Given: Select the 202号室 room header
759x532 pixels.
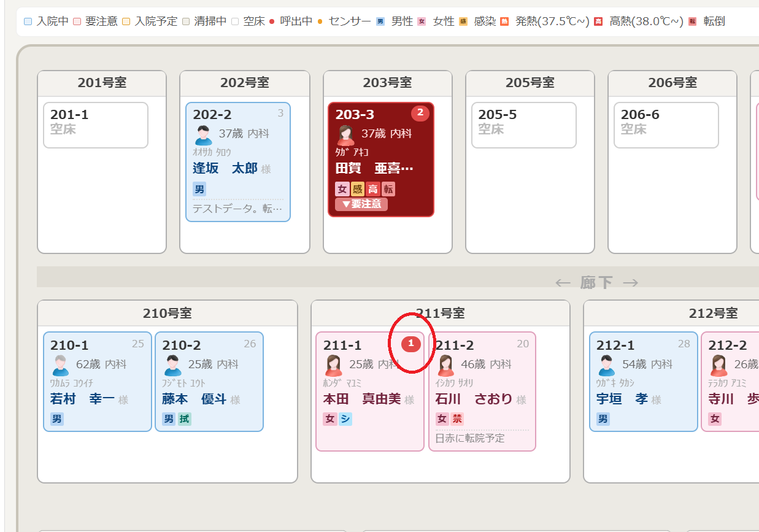Looking at the screenshot, I should [245, 83].
